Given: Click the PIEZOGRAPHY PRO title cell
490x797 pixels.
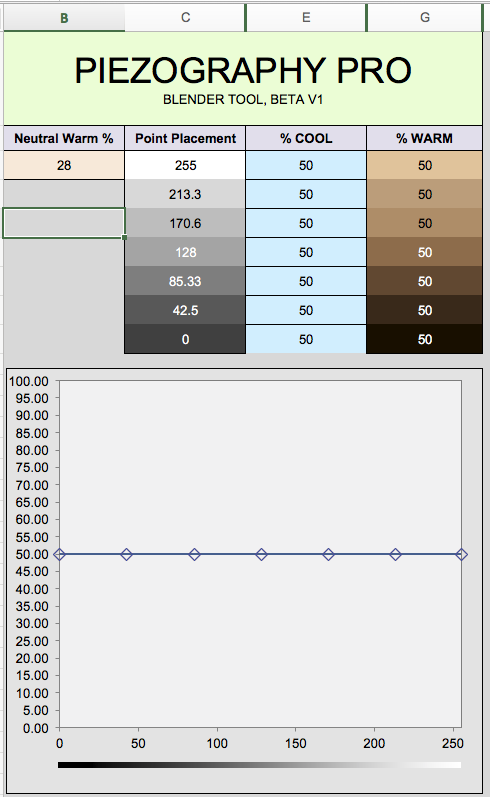Looking at the screenshot, I should pos(243,78).
